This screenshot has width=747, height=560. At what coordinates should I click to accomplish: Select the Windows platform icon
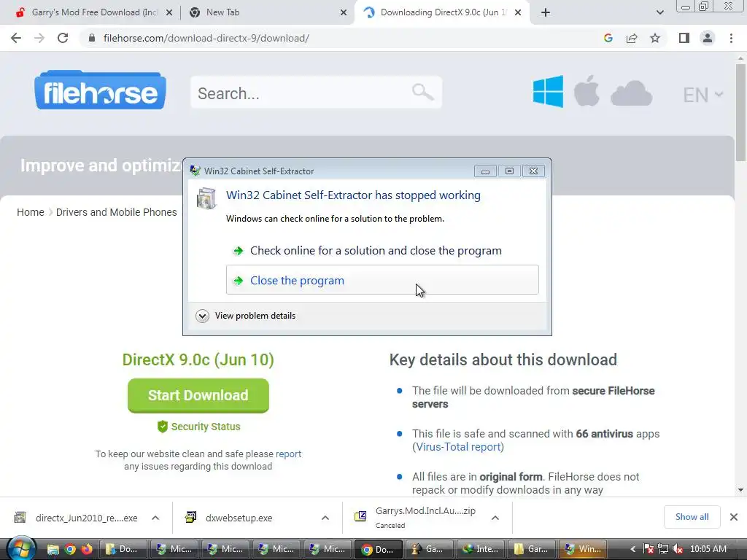548,91
